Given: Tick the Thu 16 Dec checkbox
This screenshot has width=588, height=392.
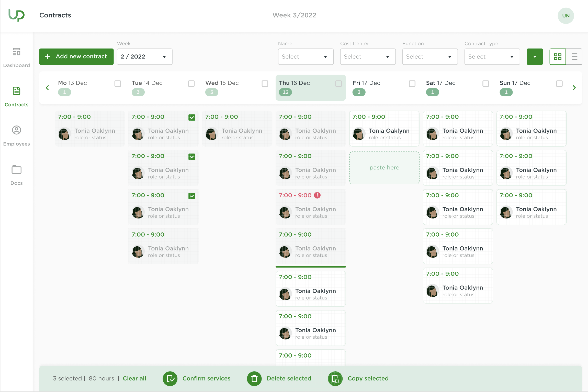Looking at the screenshot, I should tap(338, 84).
